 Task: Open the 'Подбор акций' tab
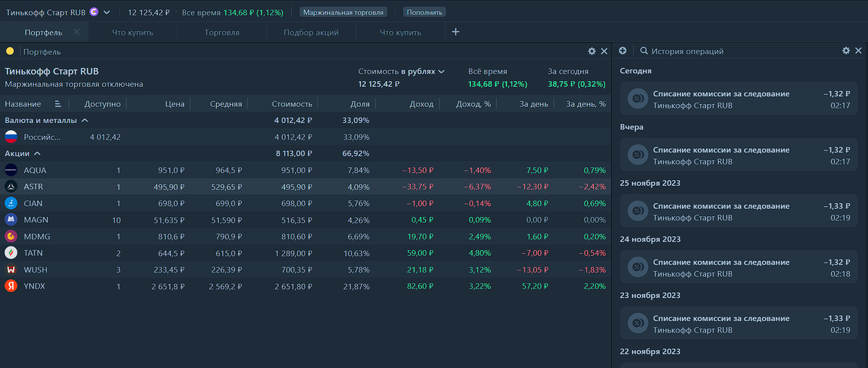point(311,33)
